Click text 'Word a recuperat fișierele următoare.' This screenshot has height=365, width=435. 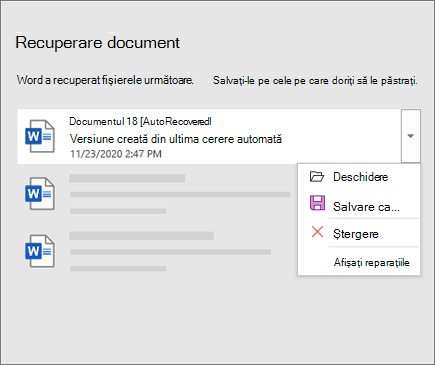(x=105, y=80)
